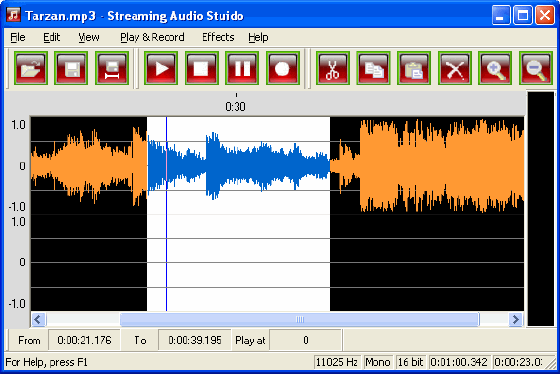Image resolution: width=560 pixels, height=374 pixels.
Task: Click the 0:01:00.342 duration in the status bar
Action: point(459,362)
